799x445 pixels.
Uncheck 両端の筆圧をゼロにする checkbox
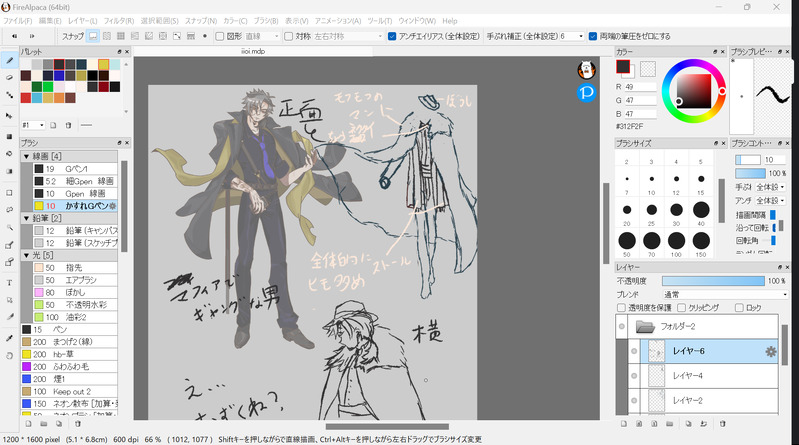(x=593, y=36)
